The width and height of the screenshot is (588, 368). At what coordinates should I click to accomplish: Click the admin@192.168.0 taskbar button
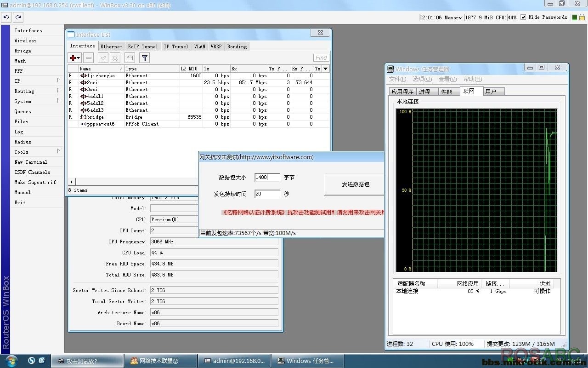(234, 361)
